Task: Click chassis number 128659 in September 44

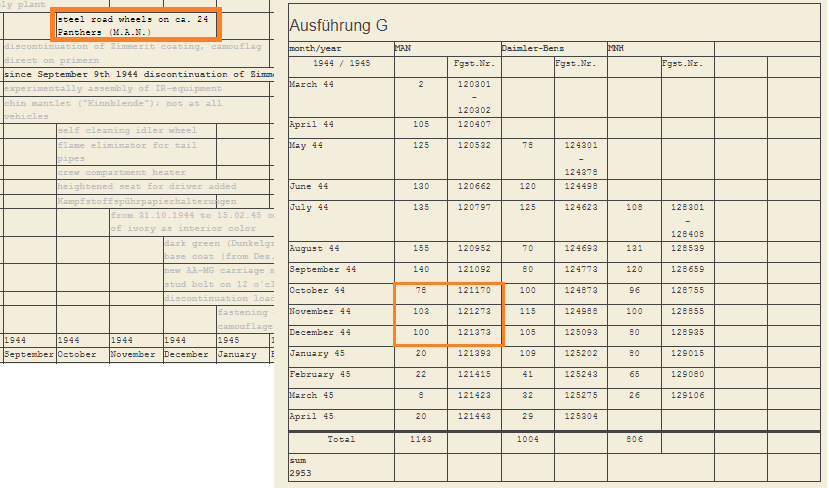Action: [688, 269]
